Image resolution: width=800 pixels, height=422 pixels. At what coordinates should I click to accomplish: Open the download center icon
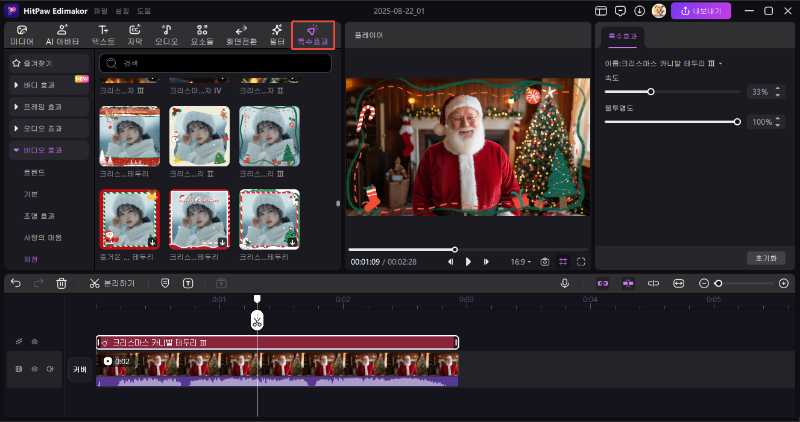point(640,11)
